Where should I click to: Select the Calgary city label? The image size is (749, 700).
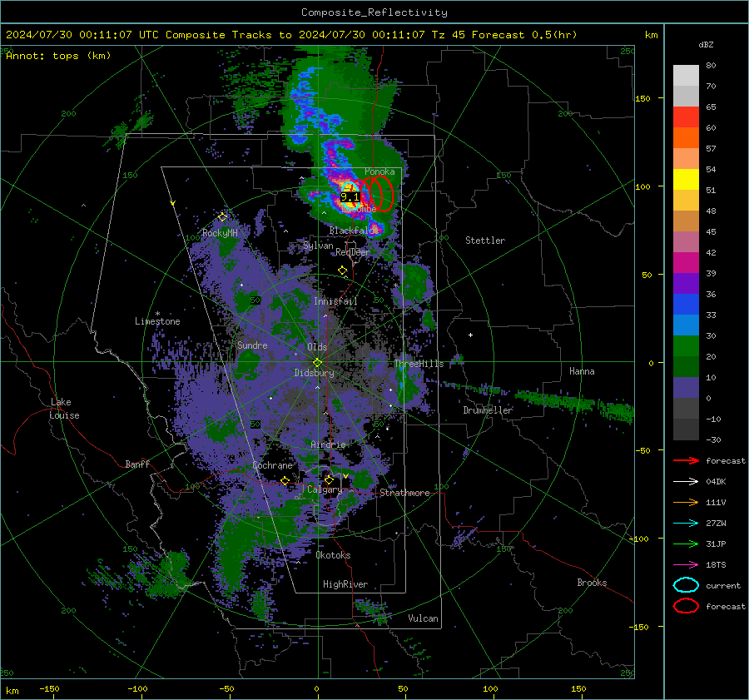tap(325, 489)
